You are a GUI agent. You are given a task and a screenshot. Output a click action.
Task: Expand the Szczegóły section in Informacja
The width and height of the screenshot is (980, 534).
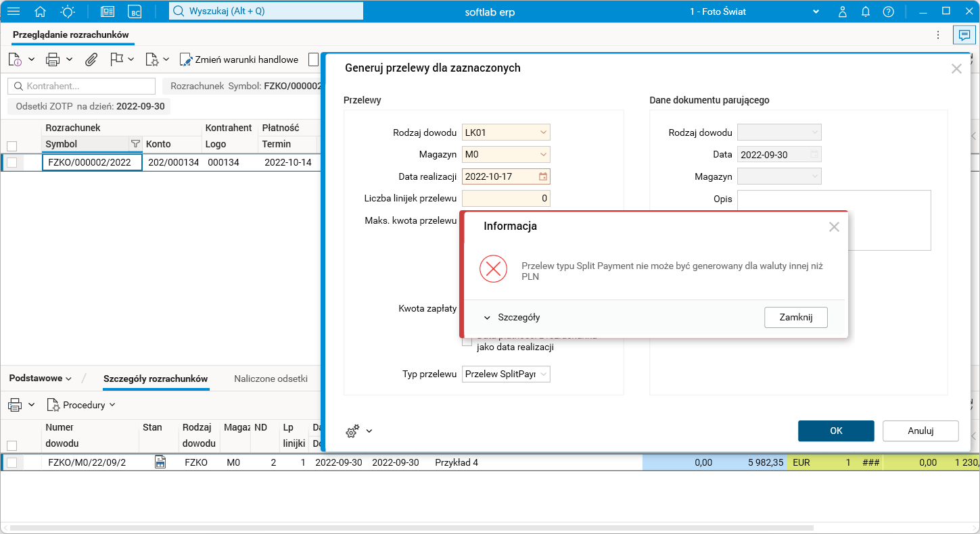(x=512, y=317)
